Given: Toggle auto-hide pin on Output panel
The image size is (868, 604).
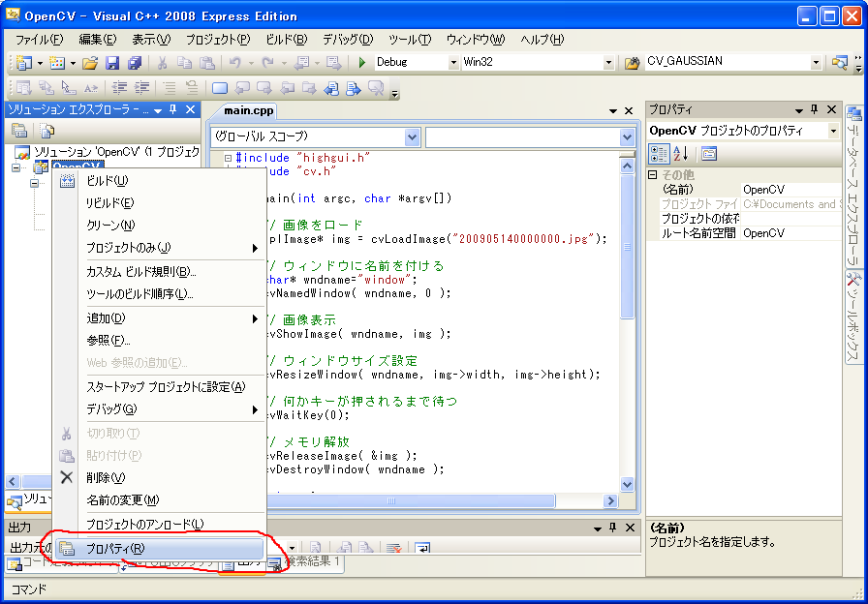Looking at the screenshot, I should click(x=612, y=528).
